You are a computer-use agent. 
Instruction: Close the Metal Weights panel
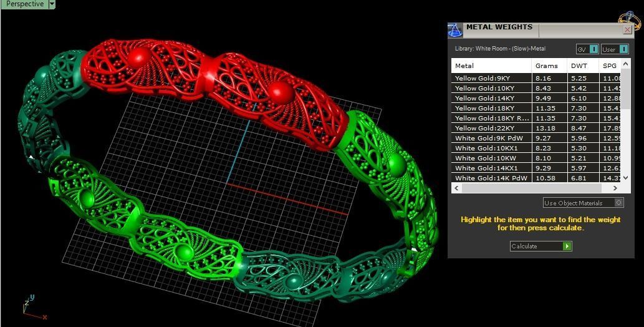click(x=627, y=29)
